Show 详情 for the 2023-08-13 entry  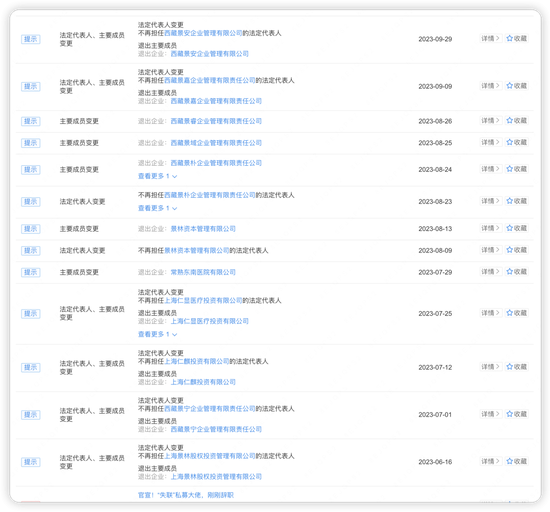[491, 228]
